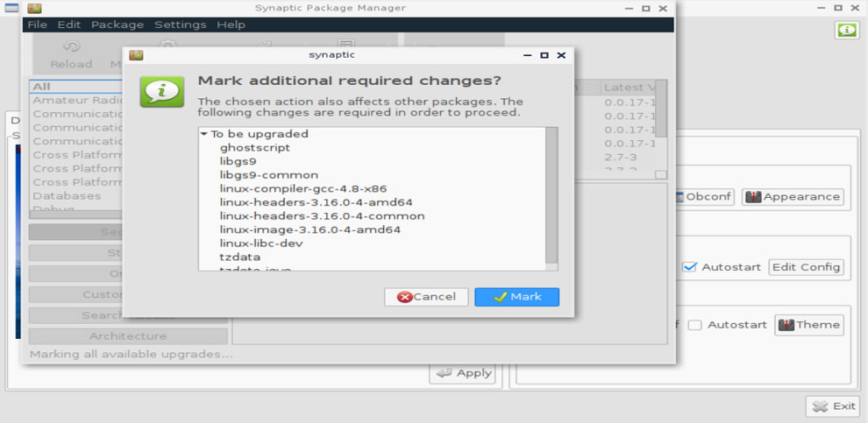
Task: Select linux-headers-3.16.0-4-common entry
Action: coord(322,216)
